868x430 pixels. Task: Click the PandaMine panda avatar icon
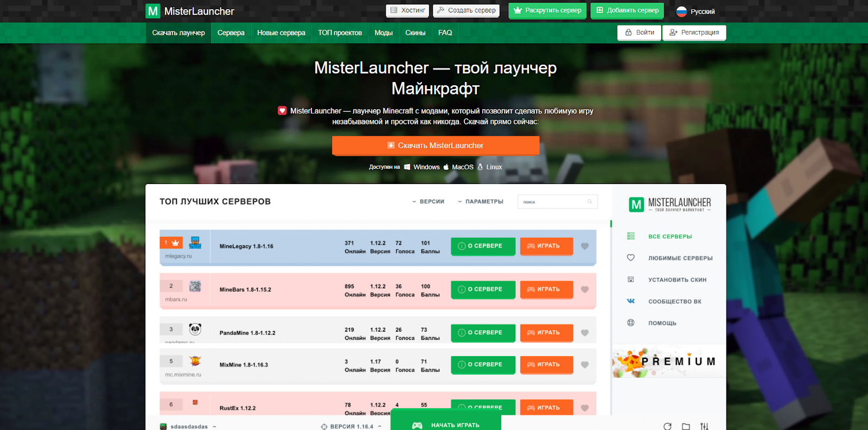[x=195, y=329]
